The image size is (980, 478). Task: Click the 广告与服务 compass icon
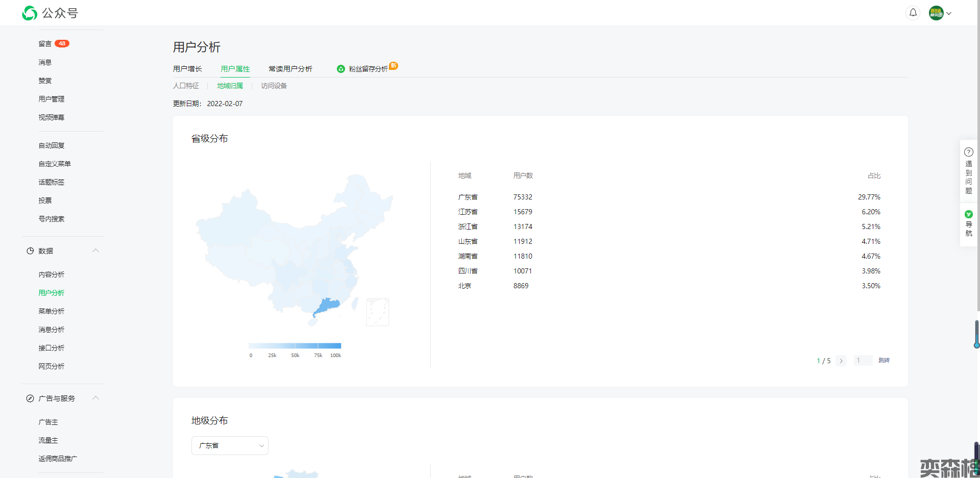(x=30, y=398)
